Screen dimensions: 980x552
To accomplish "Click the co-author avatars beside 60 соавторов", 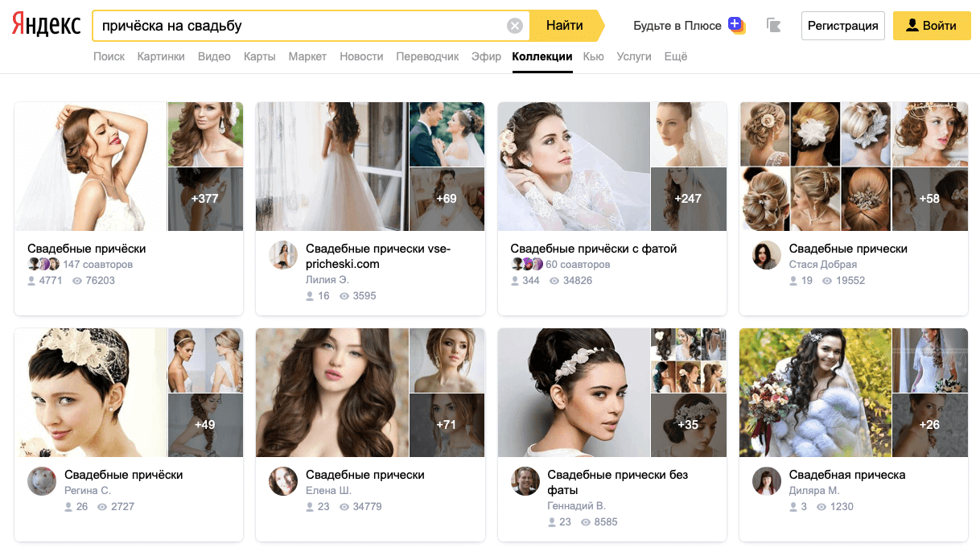I will 527,264.
